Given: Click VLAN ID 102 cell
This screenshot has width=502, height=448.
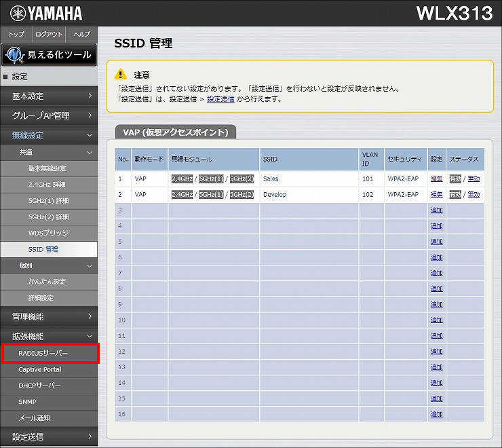Looking at the screenshot, I should (x=371, y=194).
